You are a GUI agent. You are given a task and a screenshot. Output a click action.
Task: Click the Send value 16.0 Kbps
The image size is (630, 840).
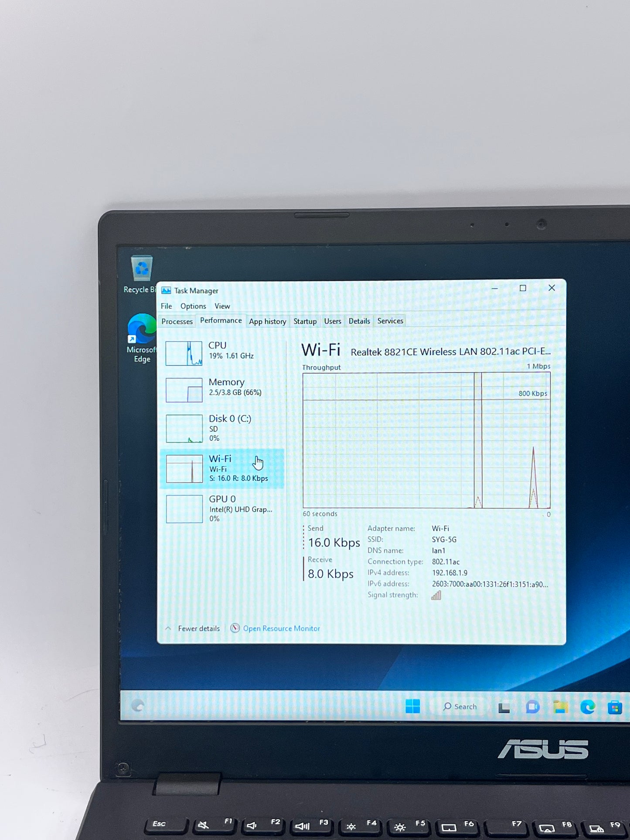click(334, 543)
